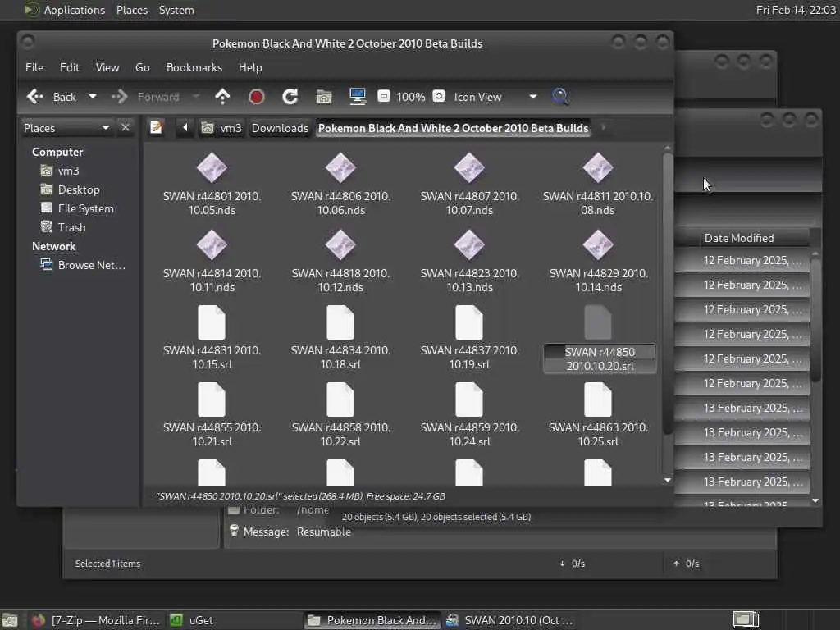
Task: Open the Bookmarks menu
Action: pos(194,67)
